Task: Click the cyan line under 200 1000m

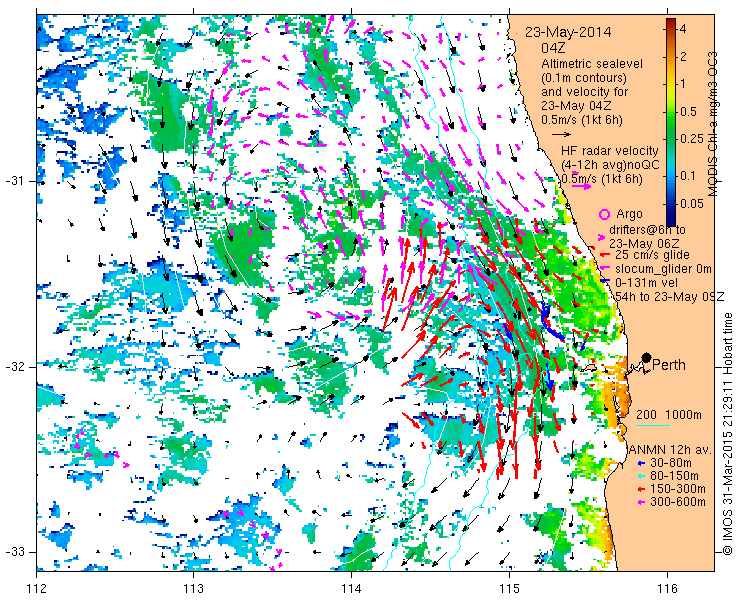Action: tap(653, 426)
